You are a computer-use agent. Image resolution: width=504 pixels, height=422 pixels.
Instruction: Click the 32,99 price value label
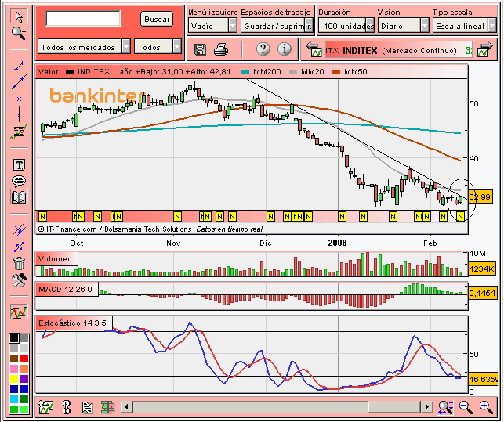(480, 197)
